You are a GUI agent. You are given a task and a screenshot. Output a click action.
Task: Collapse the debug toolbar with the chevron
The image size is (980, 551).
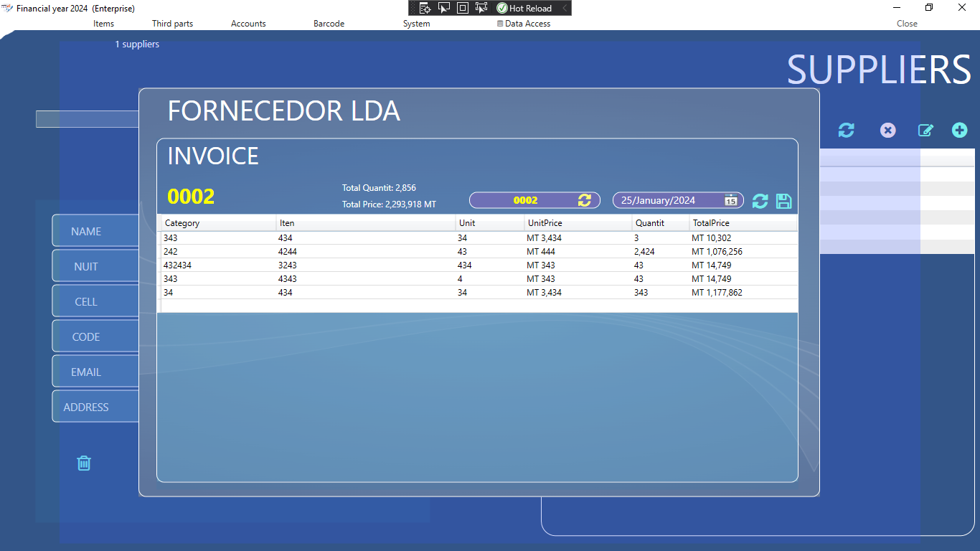[565, 8]
